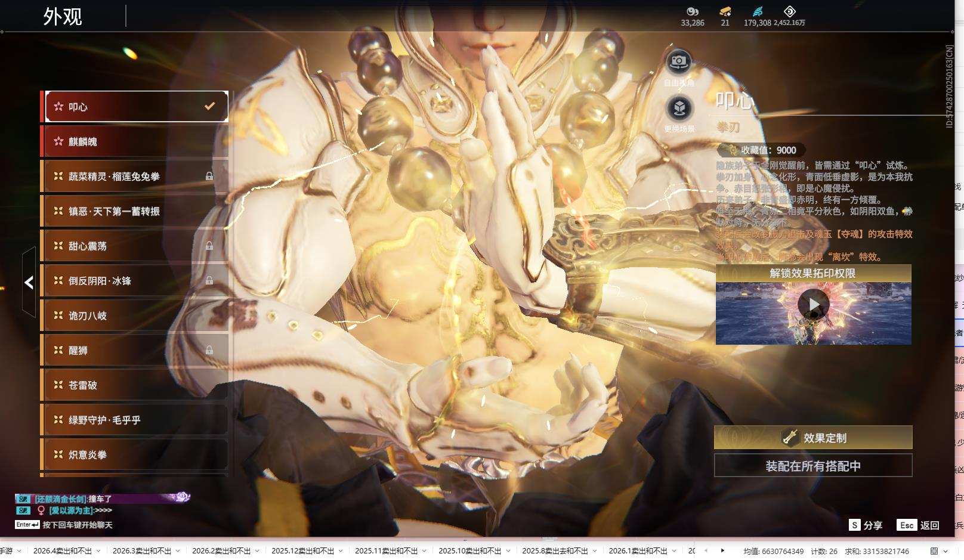Click the 效果定制 effect customization button

coord(813,438)
